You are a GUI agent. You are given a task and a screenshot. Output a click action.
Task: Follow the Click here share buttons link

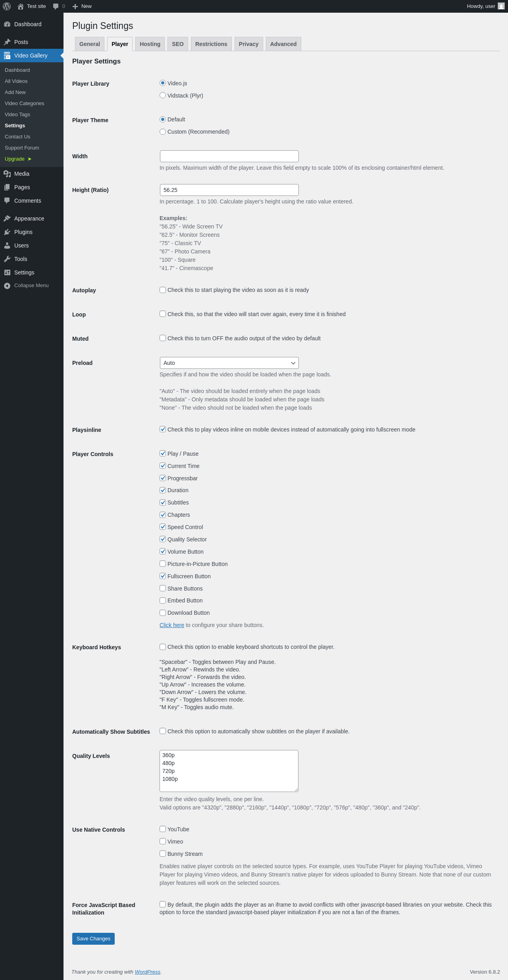click(x=172, y=625)
